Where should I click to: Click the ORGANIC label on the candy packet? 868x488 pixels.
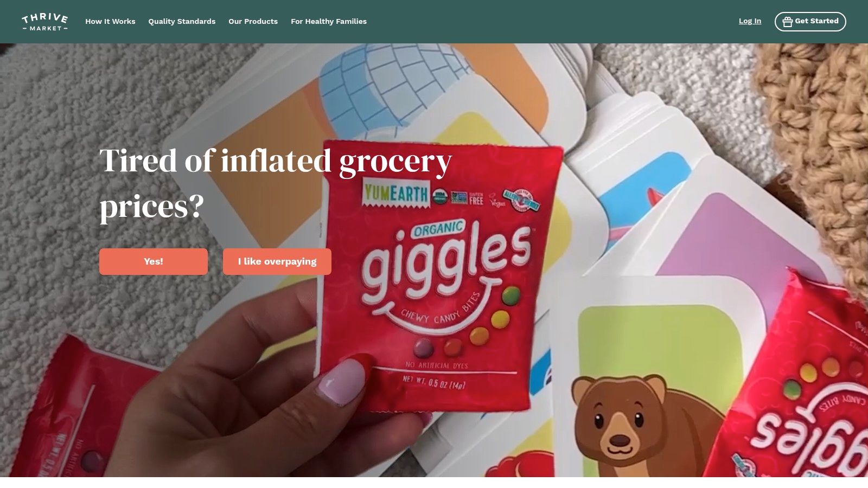point(438,229)
